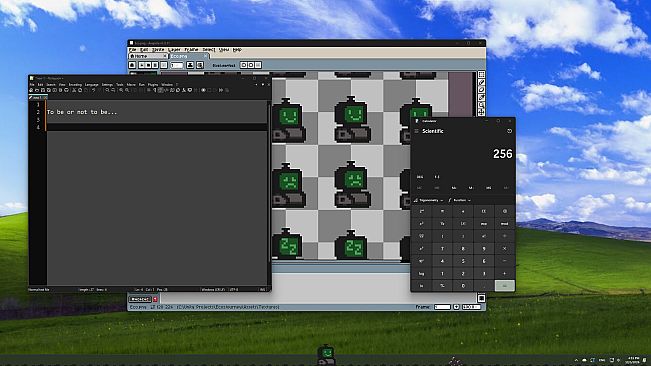Screen dimensions: 651x366
Task: Click the Save All icon in Notepad++ toolbar
Action: (x=48, y=90)
